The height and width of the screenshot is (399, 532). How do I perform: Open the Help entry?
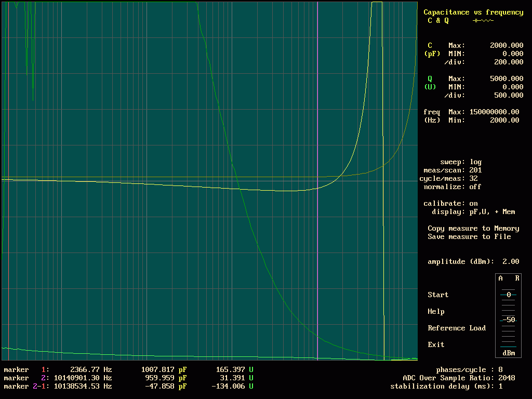436,312
